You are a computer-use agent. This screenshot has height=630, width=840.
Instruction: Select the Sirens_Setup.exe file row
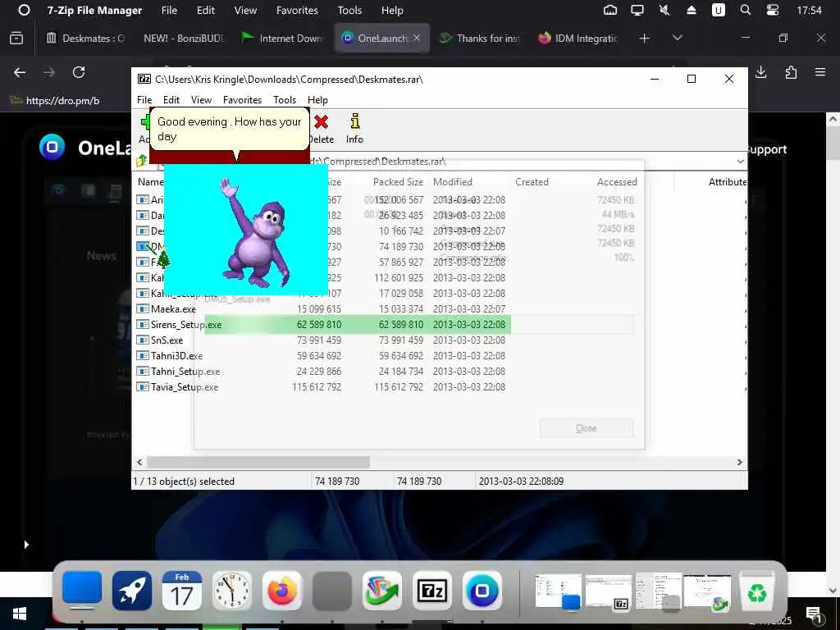[323, 325]
